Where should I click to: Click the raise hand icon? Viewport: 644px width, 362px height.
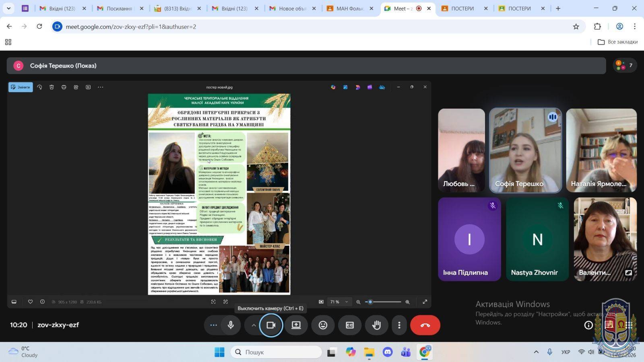(x=376, y=325)
